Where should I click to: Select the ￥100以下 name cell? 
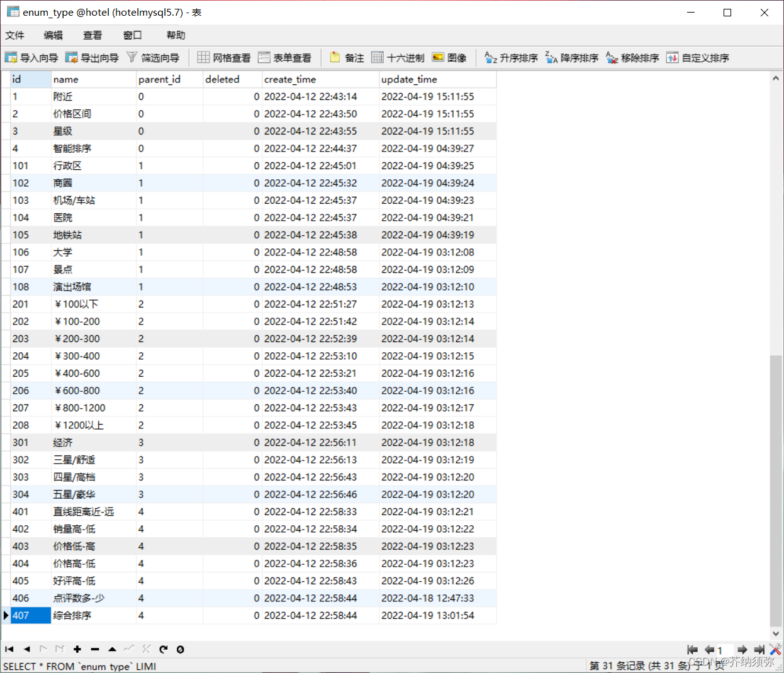click(94, 304)
